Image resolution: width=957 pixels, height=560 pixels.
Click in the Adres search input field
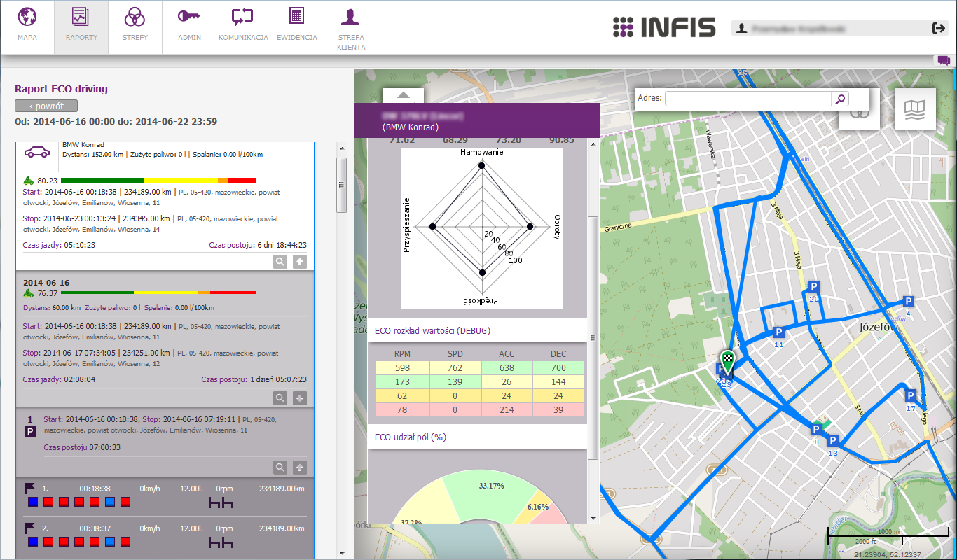(x=748, y=99)
